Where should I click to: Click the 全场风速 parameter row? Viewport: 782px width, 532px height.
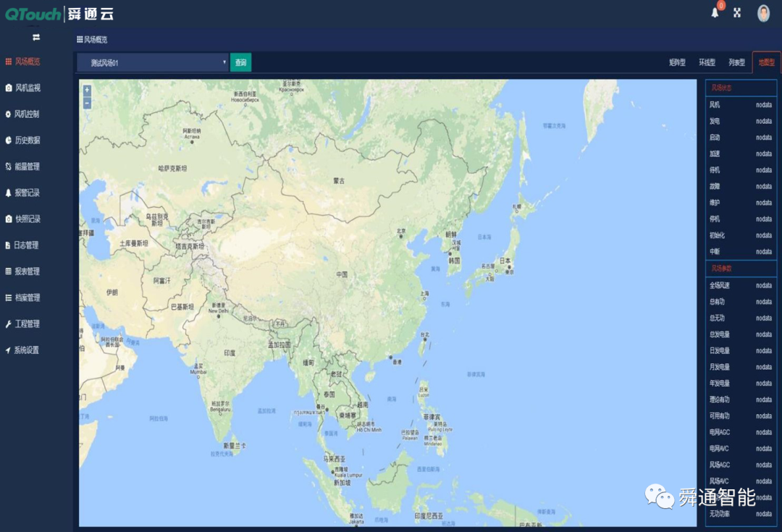click(741, 285)
